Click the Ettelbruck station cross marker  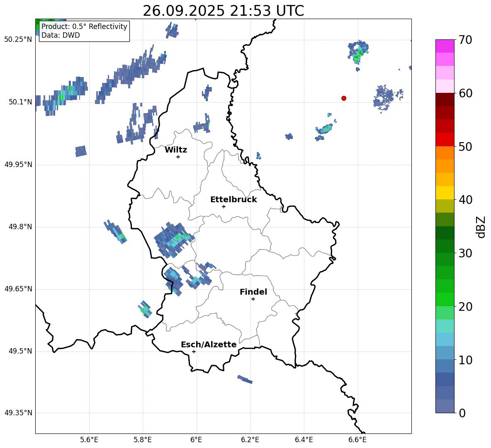224,206
